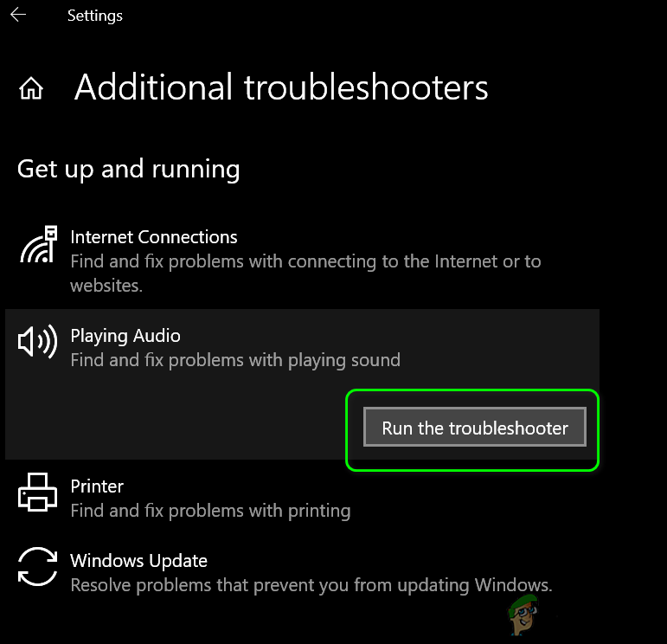Click 'Find and fix problems with playing sound'
Image resolution: width=667 pixels, height=644 pixels.
pyautogui.click(x=235, y=361)
